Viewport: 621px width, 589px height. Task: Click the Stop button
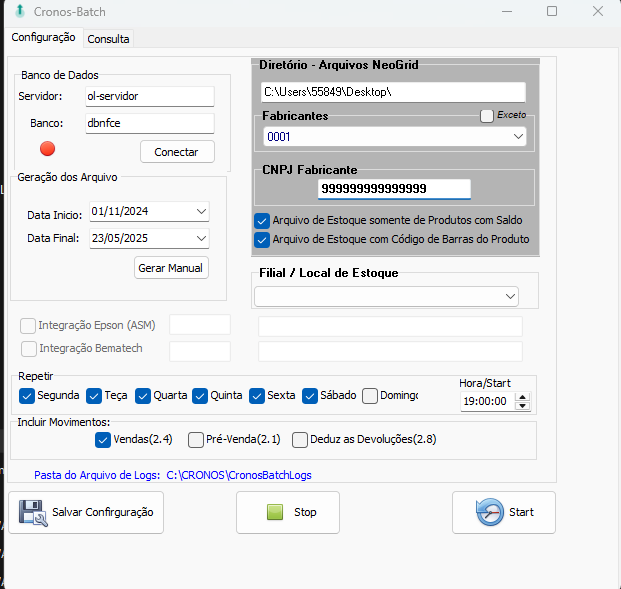[288, 513]
